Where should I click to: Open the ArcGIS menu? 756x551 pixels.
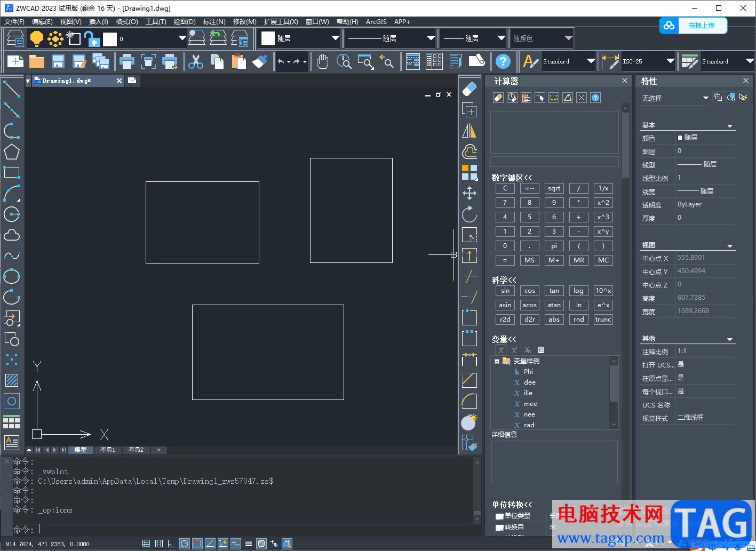(376, 22)
